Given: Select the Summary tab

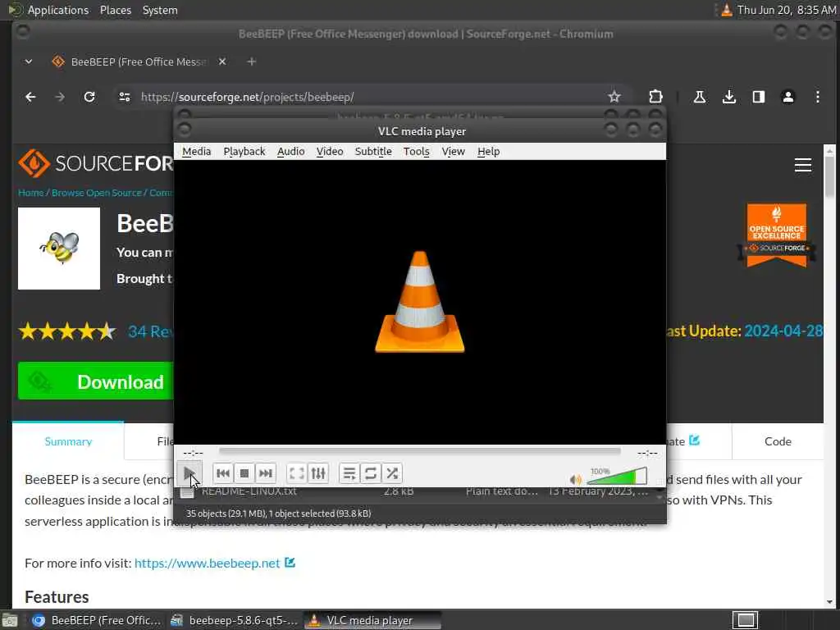Looking at the screenshot, I should pos(68,441).
